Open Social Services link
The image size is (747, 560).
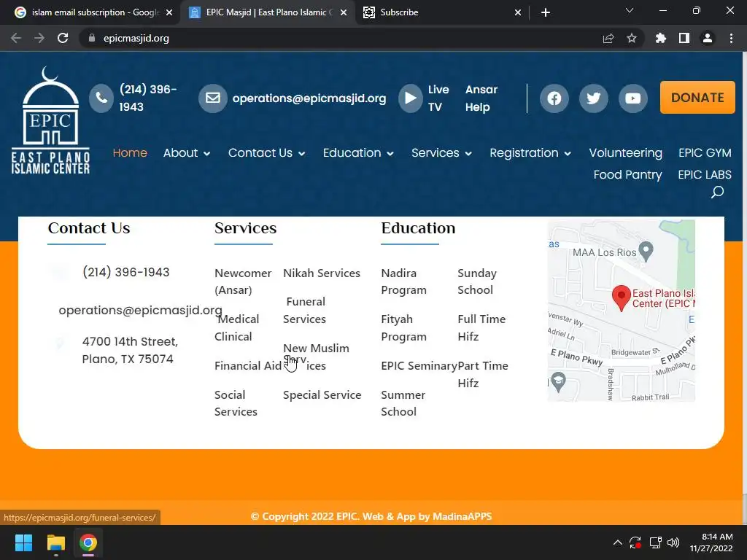[x=236, y=403]
